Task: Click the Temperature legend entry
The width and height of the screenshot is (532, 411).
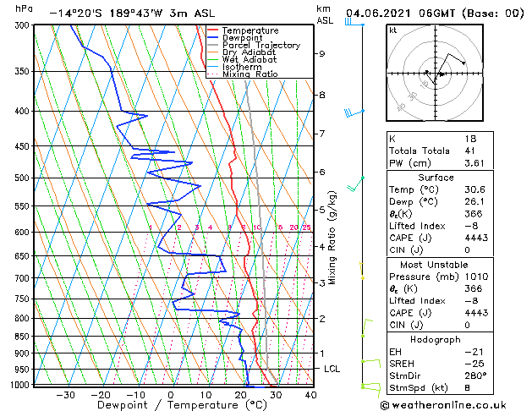Action: [250, 30]
